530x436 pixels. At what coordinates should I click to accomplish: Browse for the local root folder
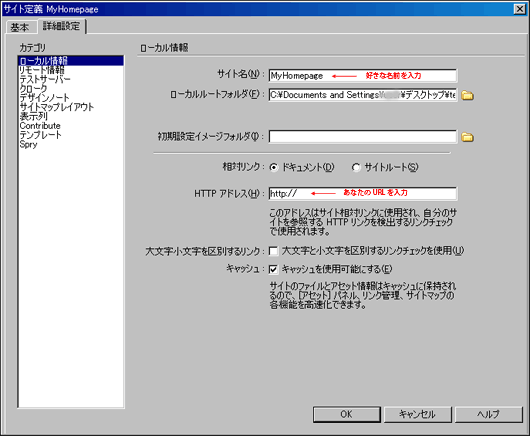[467, 95]
